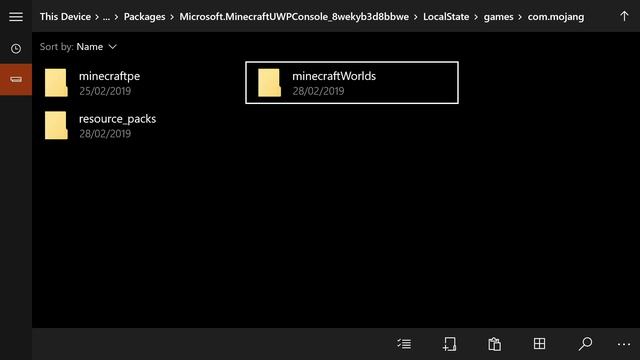Switch view layout with the grid icon

539,343
